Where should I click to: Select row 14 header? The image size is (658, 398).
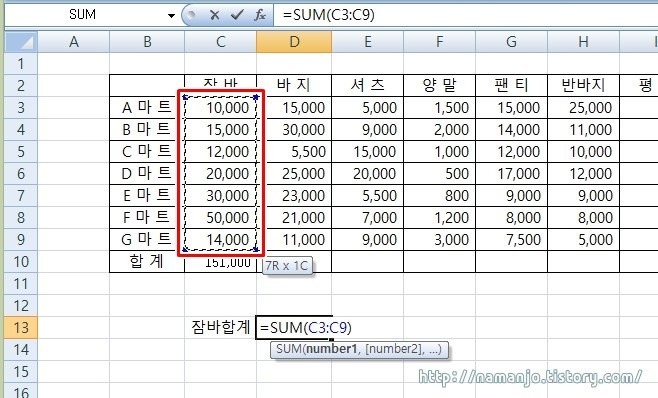tap(21, 349)
